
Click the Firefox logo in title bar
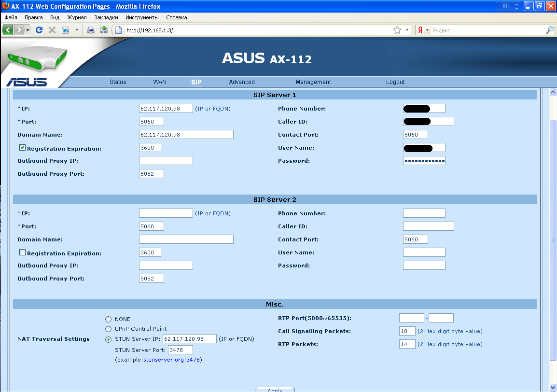pos(6,6)
